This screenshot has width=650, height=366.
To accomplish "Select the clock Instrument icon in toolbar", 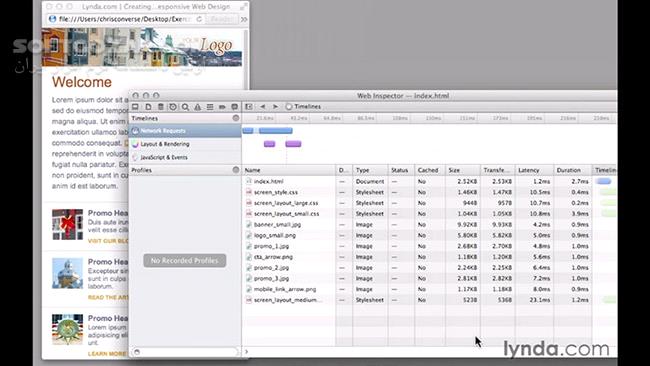I will pyautogui.click(x=173, y=107).
